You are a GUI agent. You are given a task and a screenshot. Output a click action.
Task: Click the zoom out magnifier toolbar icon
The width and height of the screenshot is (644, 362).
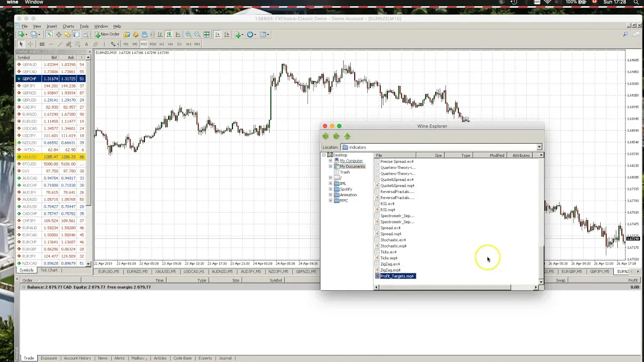(197, 35)
